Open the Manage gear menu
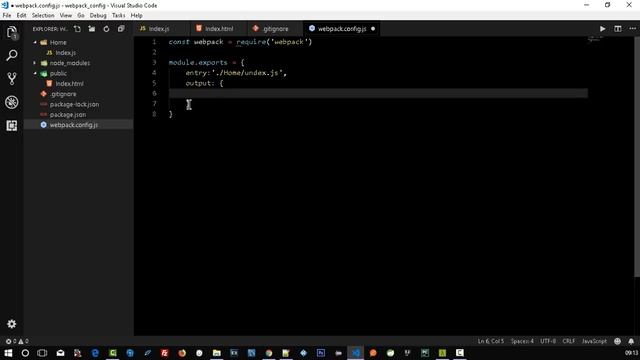This screenshot has width=640, height=360. pyautogui.click(x=12, y=324)
